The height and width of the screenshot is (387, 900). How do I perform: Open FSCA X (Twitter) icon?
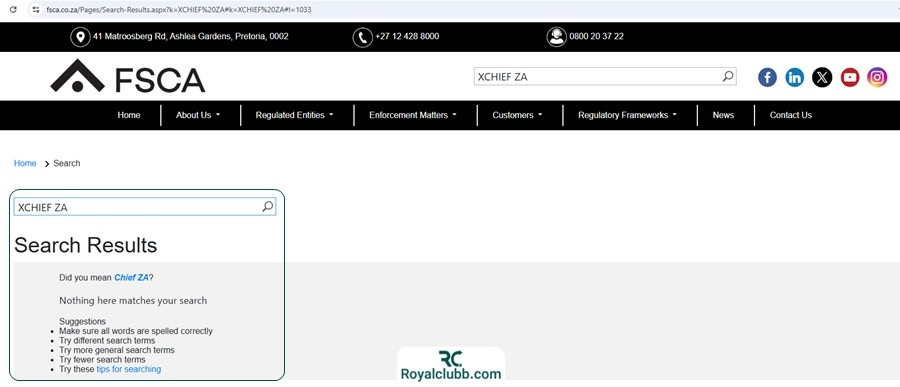tap(822, 77)
